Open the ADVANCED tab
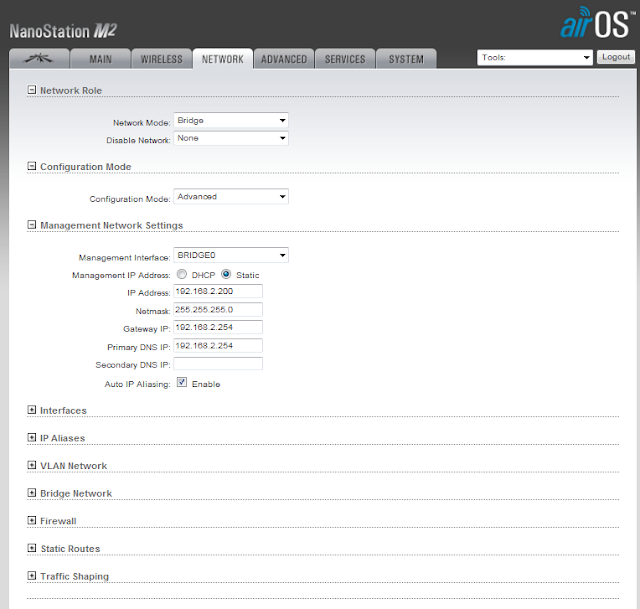The image size is (640, 609). coord(284,59)
